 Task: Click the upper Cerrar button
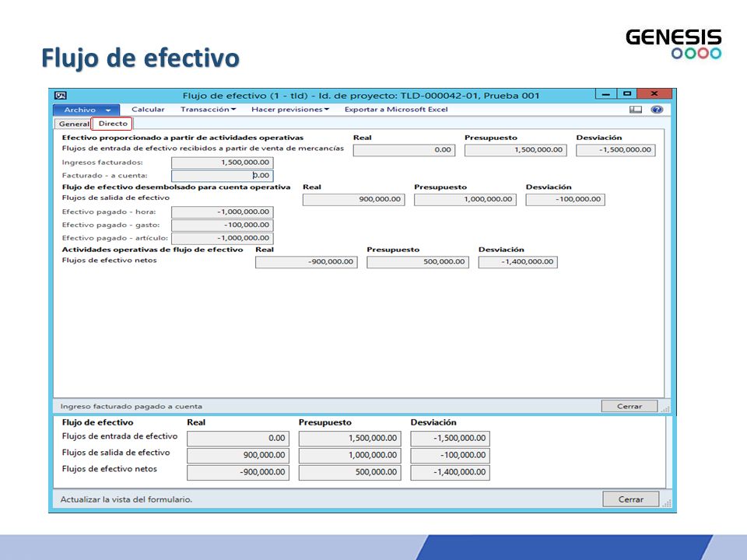(630, 406)
